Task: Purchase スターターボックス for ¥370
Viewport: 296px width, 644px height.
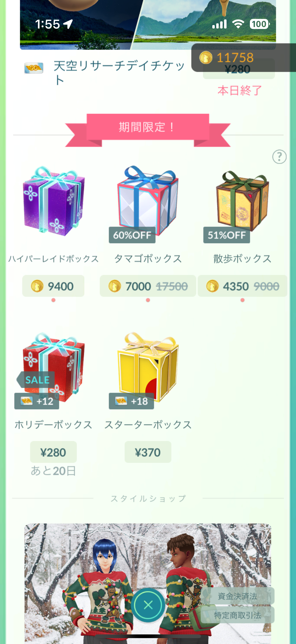Action: (x=148, y=452)
